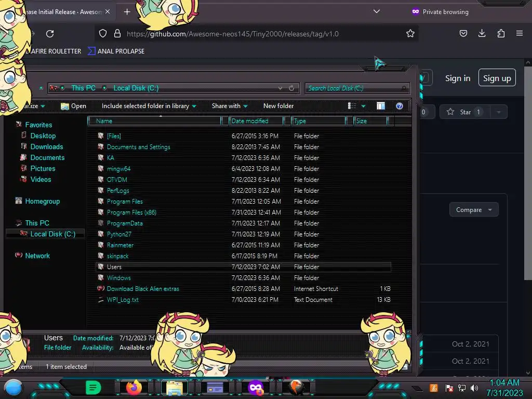Click Local Disk (C:) in breadcrumb
The image size is (532, 399).
(136, 88)
